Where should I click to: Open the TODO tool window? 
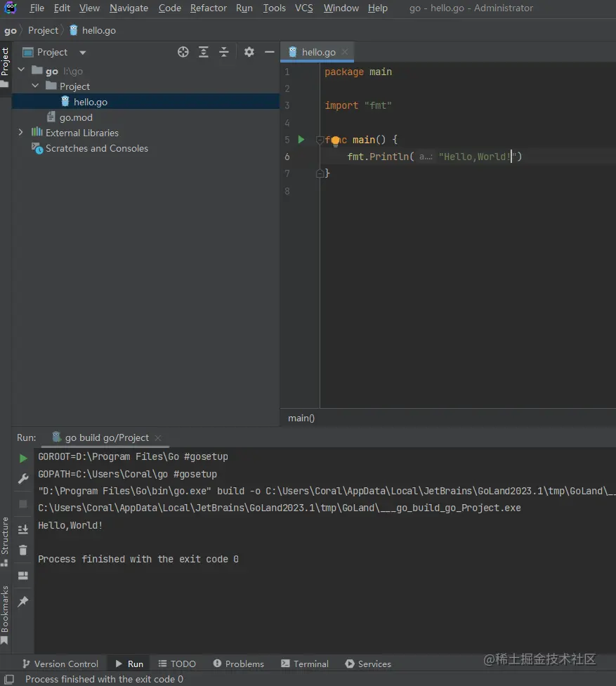[177, 664]
